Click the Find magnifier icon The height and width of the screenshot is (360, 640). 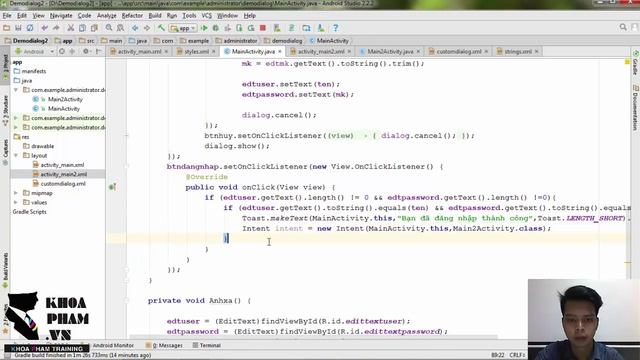pos(109,28)
